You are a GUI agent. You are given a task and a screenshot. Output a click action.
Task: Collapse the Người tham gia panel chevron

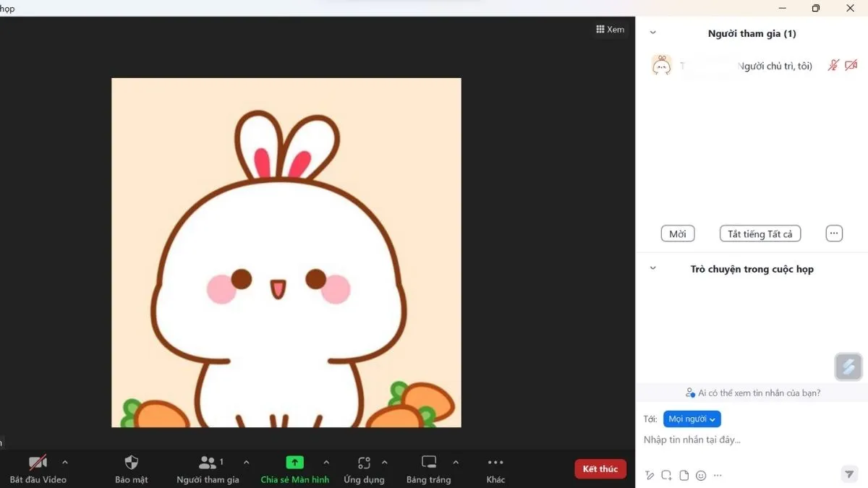[x=652, y=33]
